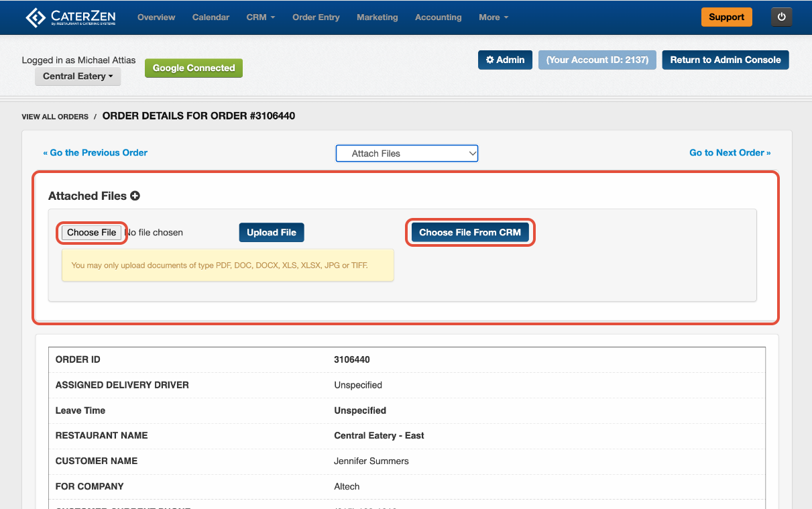Expand the More dropdown menu

coord(494,17)
